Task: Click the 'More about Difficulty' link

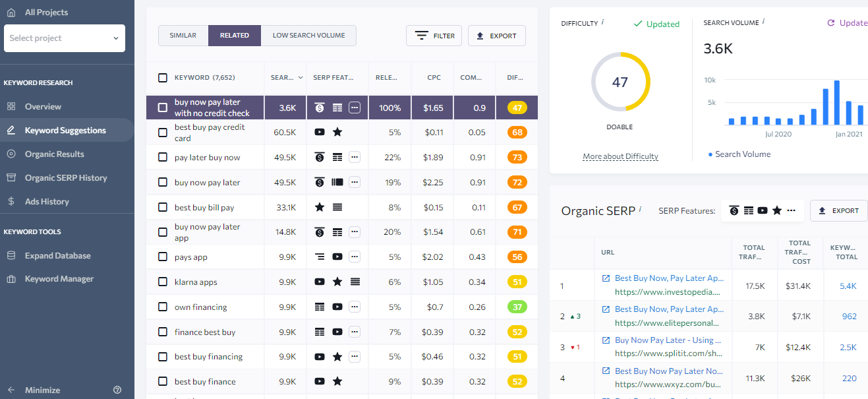Action: (x=620, y=156)
